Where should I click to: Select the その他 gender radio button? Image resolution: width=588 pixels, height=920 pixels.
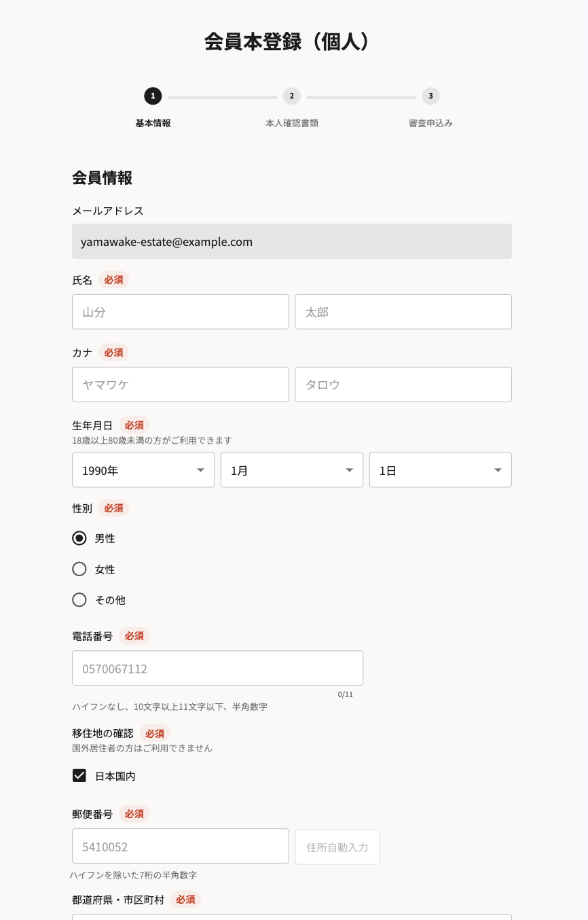click(x=79, y=599)
